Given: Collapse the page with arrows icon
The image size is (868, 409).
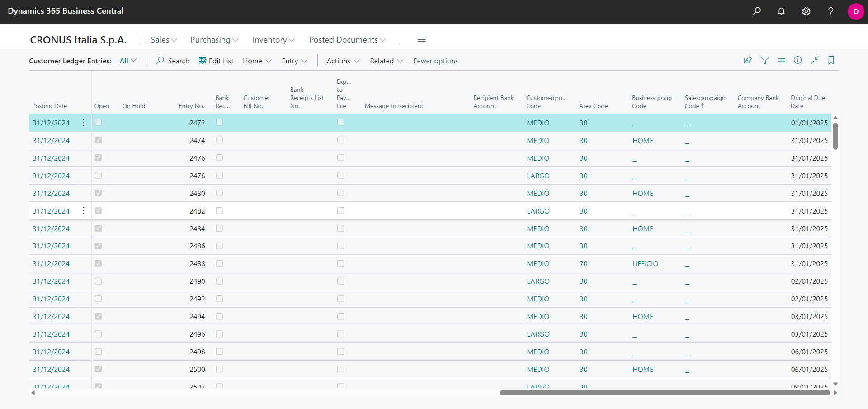Looking at the screenshot, I should [815, 60].
